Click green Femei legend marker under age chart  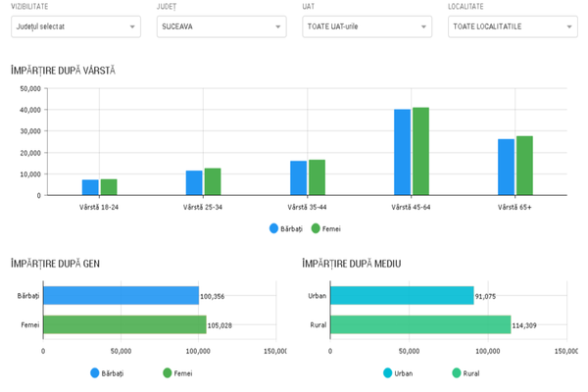coord(316,228)
